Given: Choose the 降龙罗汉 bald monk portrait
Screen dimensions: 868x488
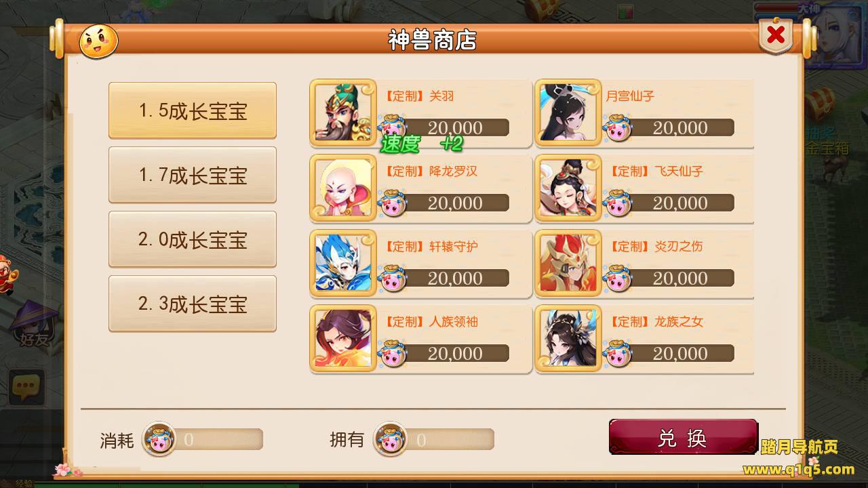Looking at the screenshot, I should click(343, 188).
